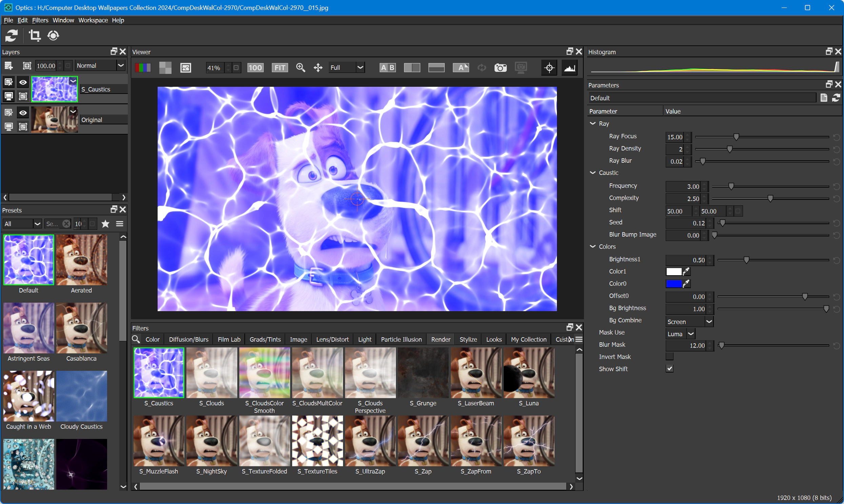
Task: Toggle the edit filter icon on Original layer
Action: (8, 113)
